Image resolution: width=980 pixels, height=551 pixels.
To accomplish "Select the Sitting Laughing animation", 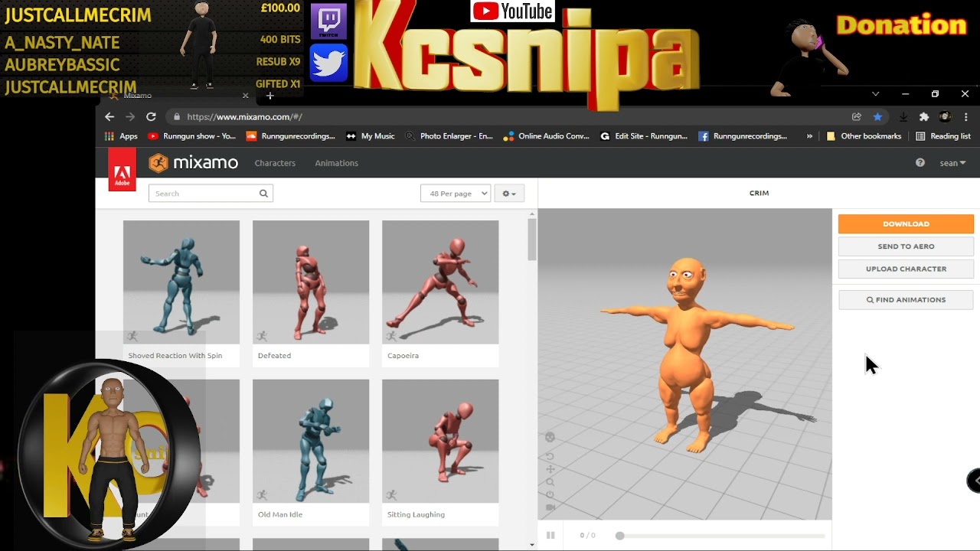I will pos(440,452).
